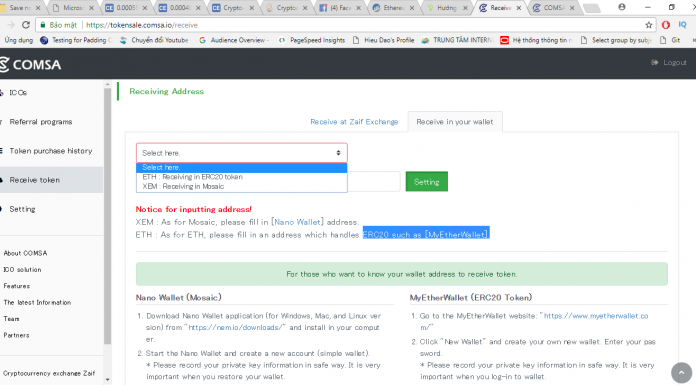This screenshot has width=696, height=385.
Task: Bookmark this page with the star icon
Action: tap(649, 25)
